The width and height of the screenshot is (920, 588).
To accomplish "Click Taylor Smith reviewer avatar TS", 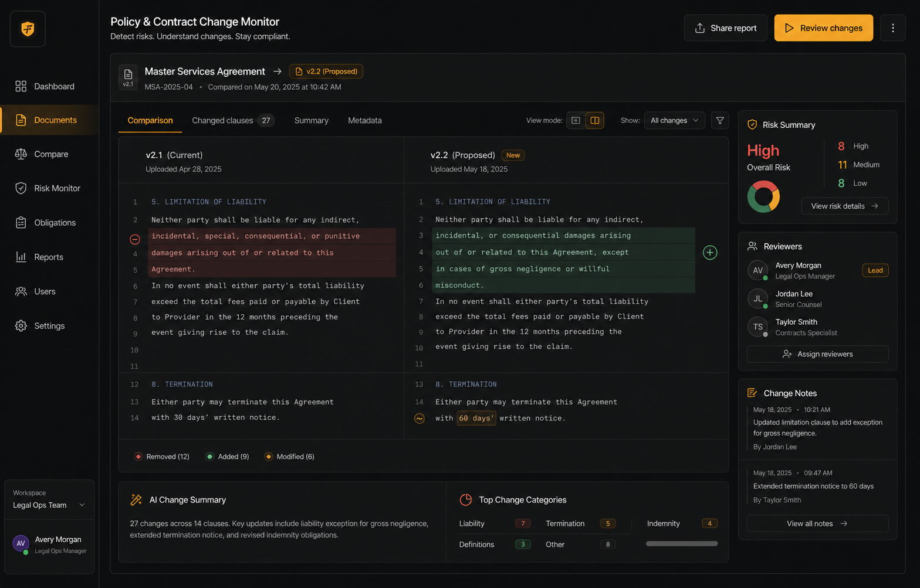I will pyautogui.click(x=757, y=327).
